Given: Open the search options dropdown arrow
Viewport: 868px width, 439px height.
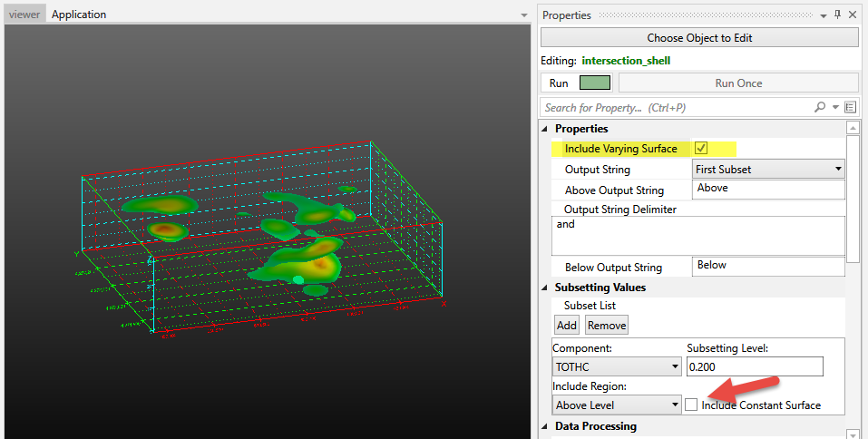Looking at the screenshot, I should click(835, 107).
